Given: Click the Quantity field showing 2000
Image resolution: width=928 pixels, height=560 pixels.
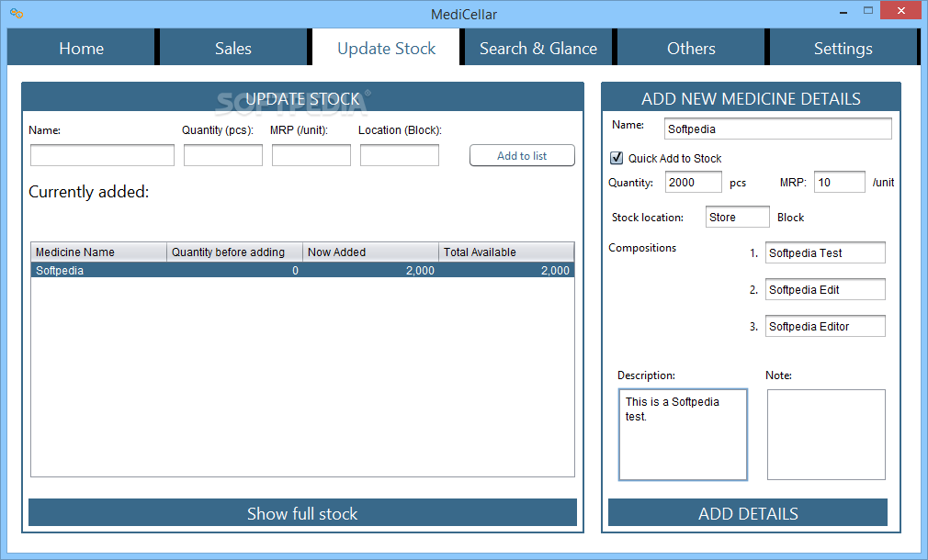Looking at the screenshot, I should pyautogui.click(x=693, y=182).
